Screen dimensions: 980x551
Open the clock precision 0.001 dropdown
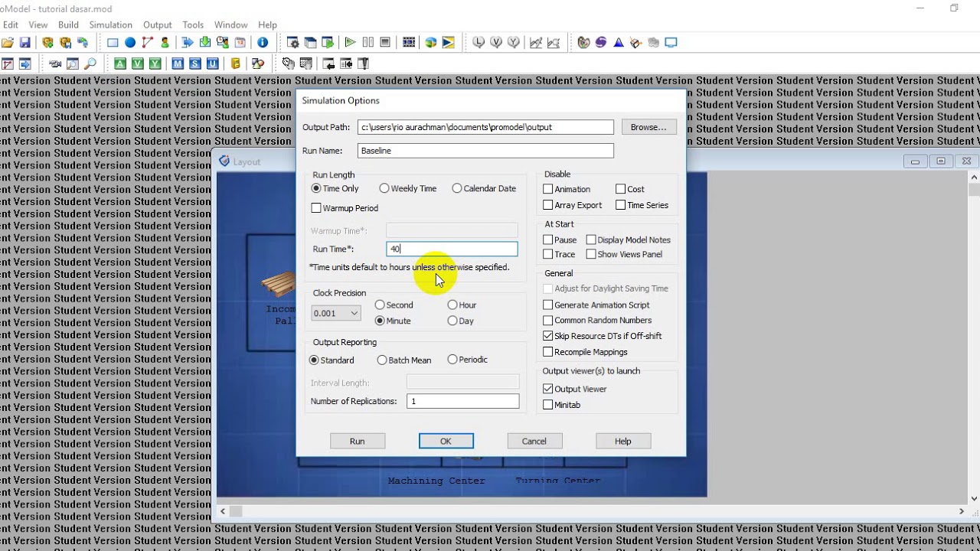[336, 313]
